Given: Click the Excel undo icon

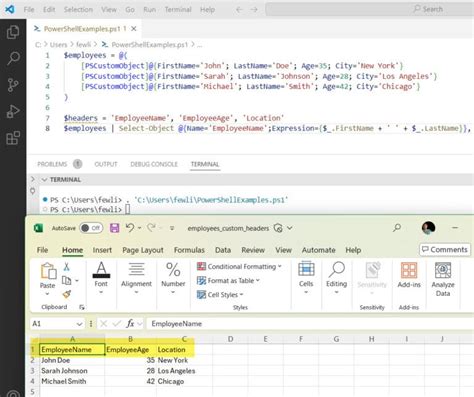Looking at the screenshot, I should click(130, 228).
